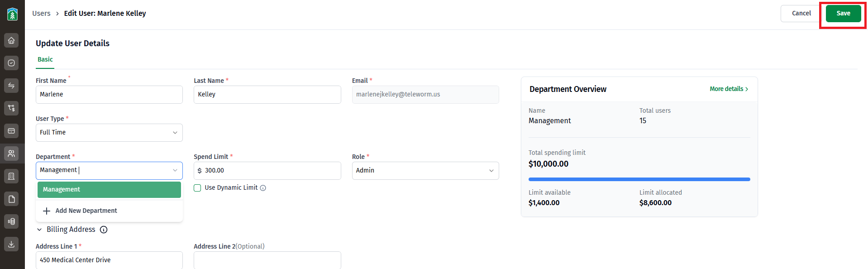Open the workflow dollar sidebar icon
This screenshot has height=269, width=868.
click(x=11, y=108)
